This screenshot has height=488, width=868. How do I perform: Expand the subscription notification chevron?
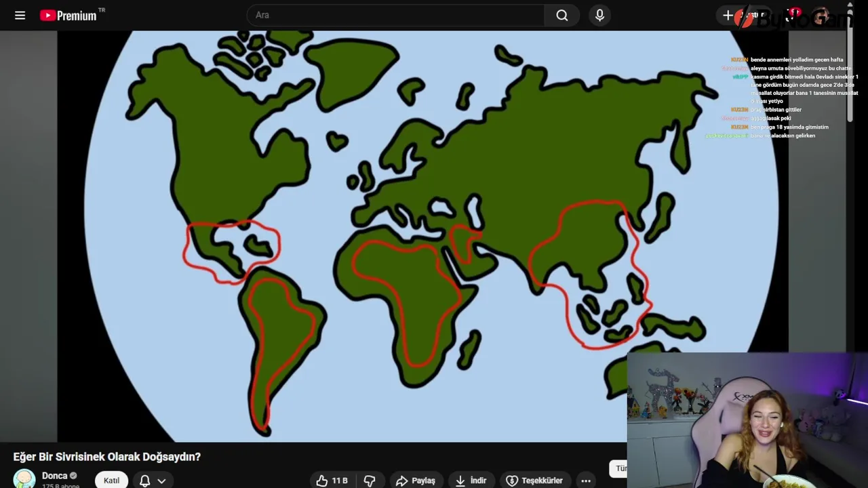[161, 481]
